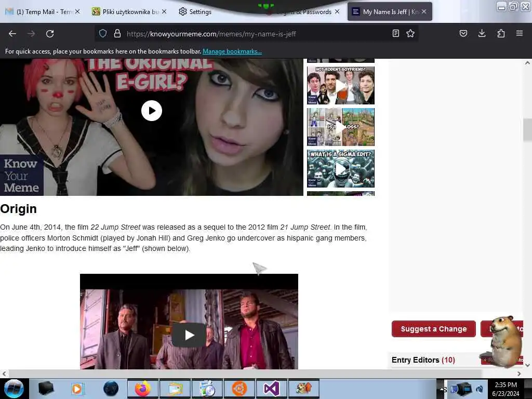This screenshot has height=399, width=532.
Task: View site security padlock info
Action: pos(117,33)
